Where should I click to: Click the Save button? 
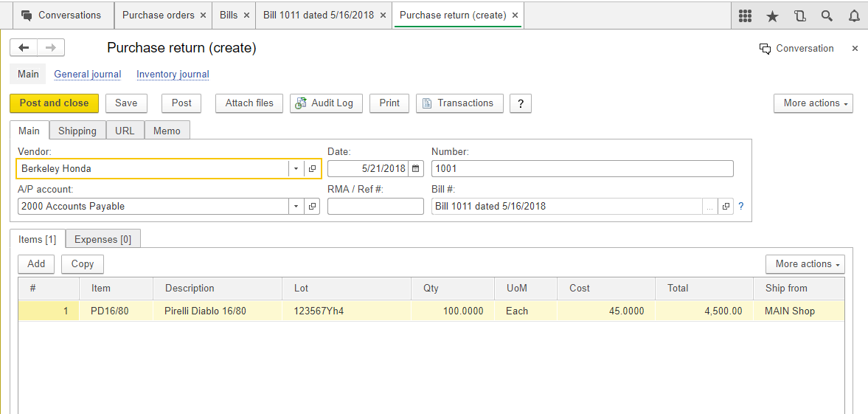126,103
